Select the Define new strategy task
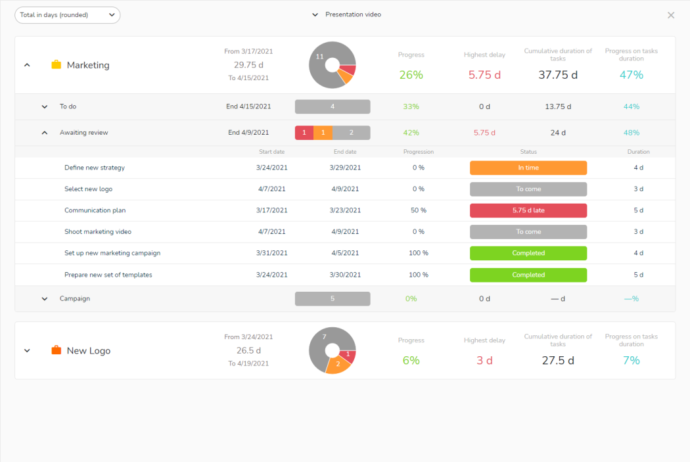Image resolution: width=690 pixels, height=462 pixels. tap(95, 168)
